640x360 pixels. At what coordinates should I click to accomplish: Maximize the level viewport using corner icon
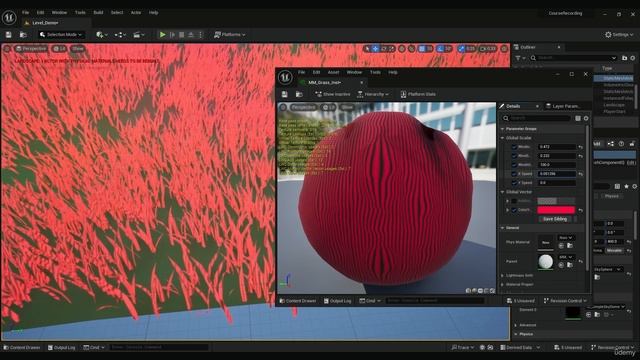coord(504,49)
